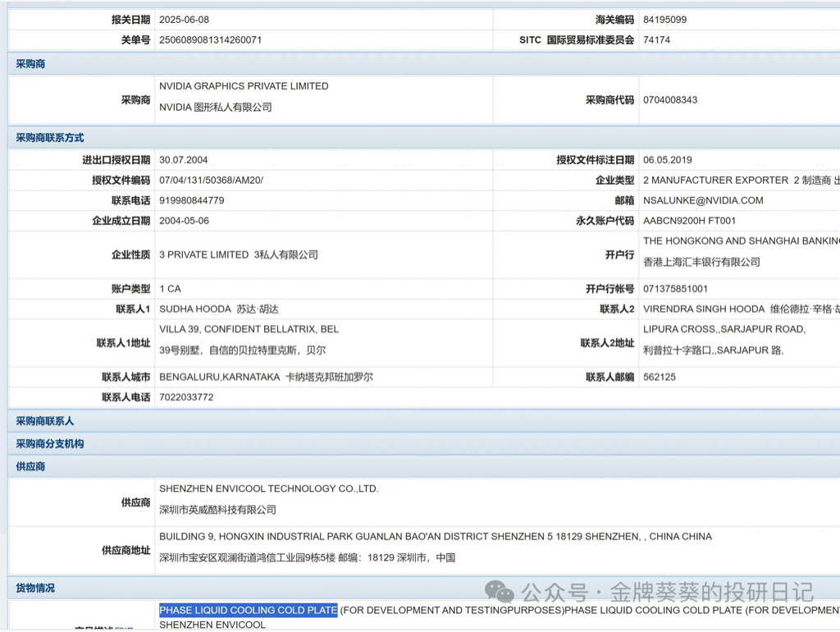
Task: Click the 联系人城市 field label
Action: (x=126, y=377)
